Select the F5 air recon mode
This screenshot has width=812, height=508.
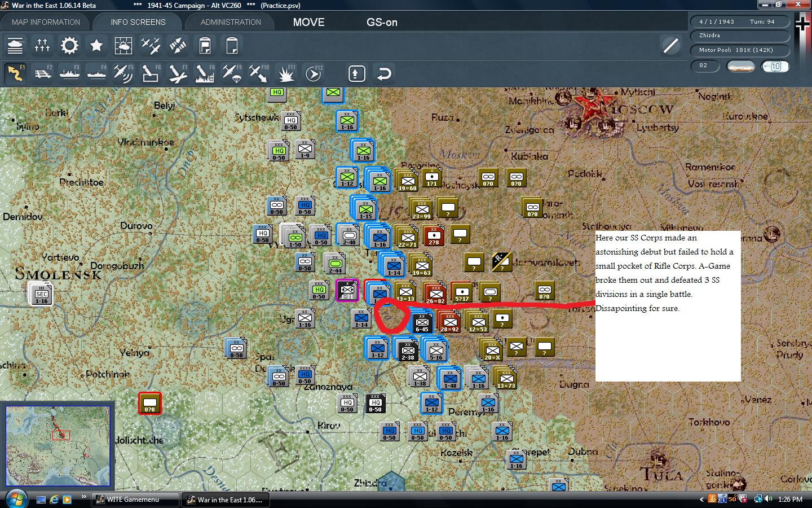[123, 73]
